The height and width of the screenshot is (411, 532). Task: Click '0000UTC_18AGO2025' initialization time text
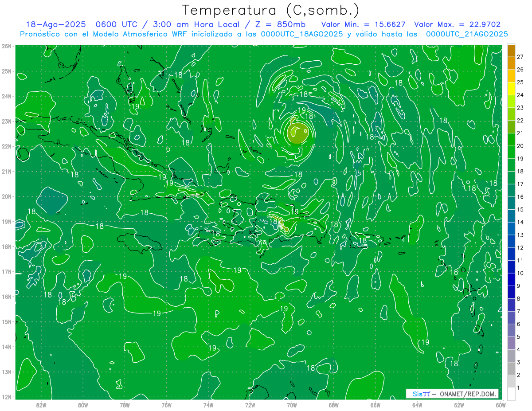tap(302, 34)
